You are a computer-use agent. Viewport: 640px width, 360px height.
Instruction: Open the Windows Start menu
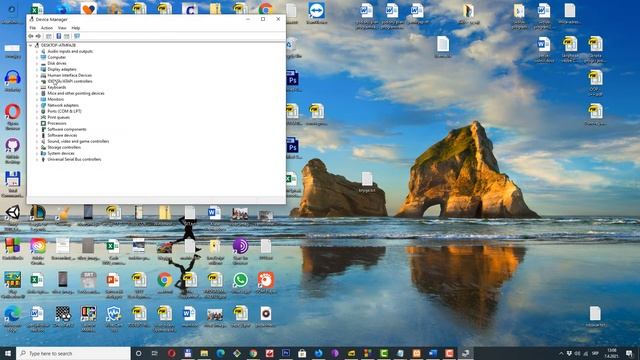tap(8, 353)
